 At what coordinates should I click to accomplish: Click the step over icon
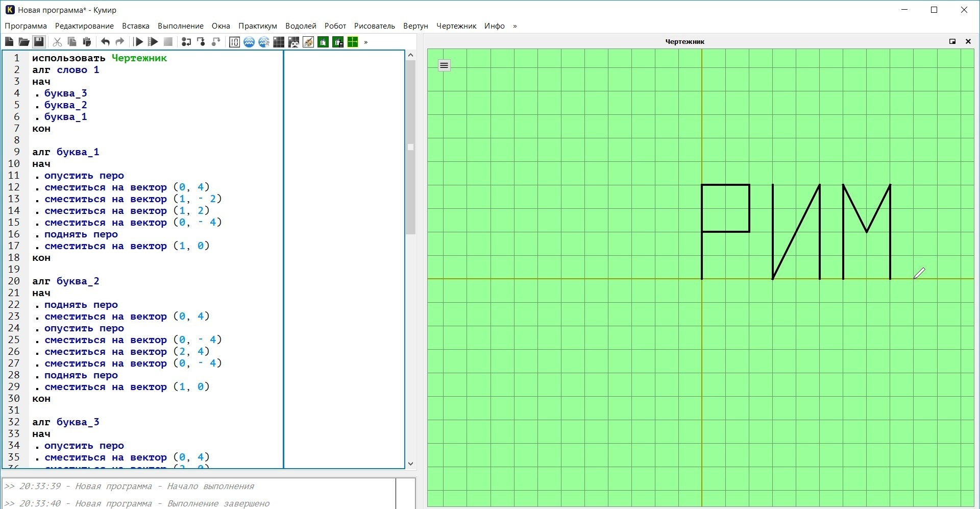click(186, 42)
